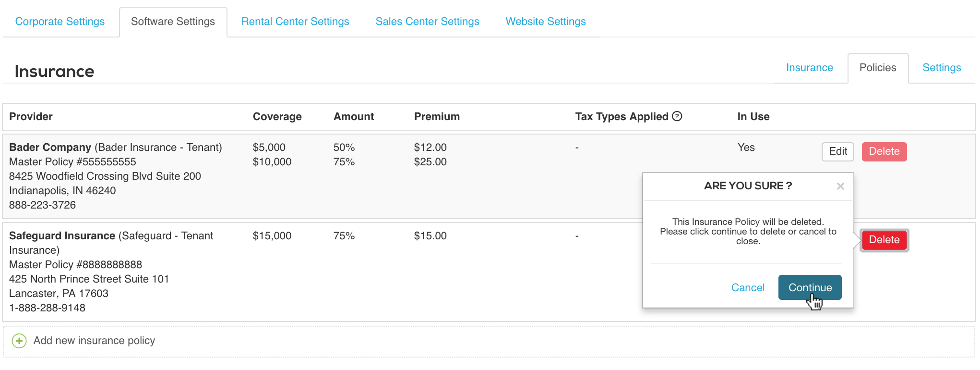Click the 1-888-288-9148 phone number
This screenshot has width=980, height=370.
[47, 308]
